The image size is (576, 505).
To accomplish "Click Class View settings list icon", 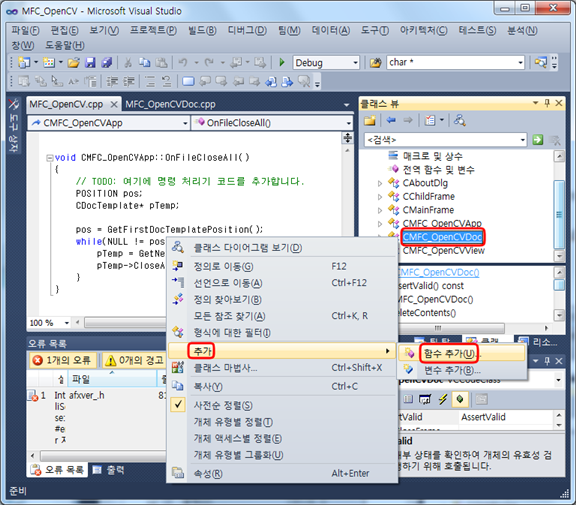I will [429, 120].
